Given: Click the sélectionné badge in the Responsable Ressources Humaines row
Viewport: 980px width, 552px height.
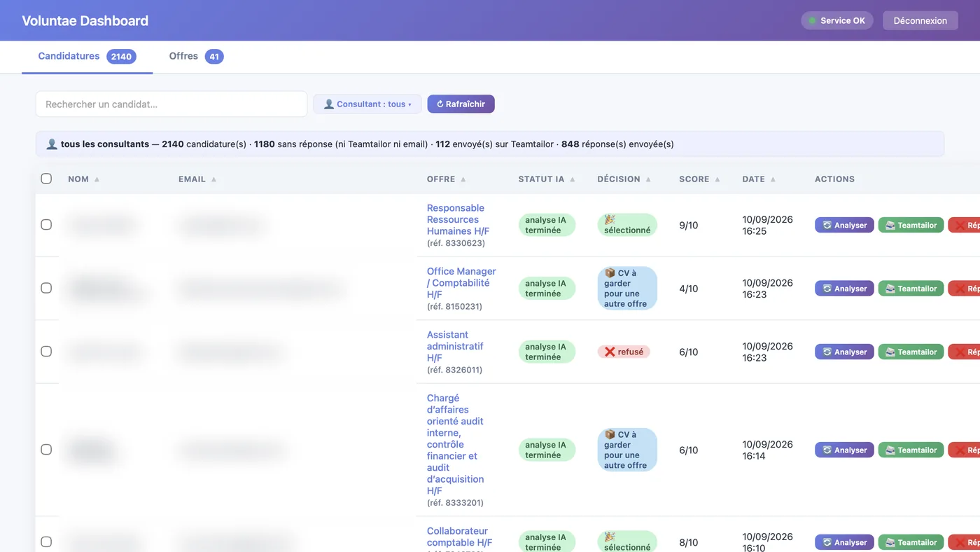Looking at the screenshot, I should pos(627,225).
